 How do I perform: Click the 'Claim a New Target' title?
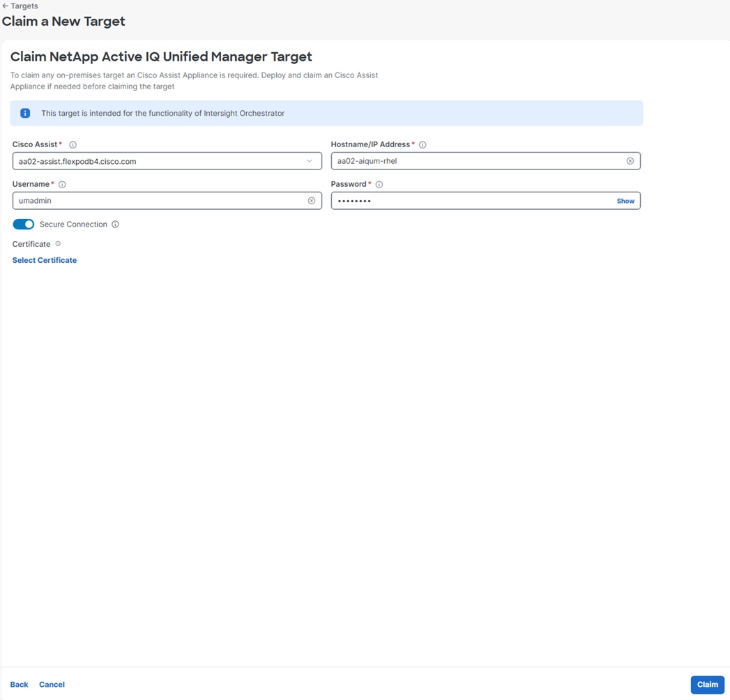point(63,22)
